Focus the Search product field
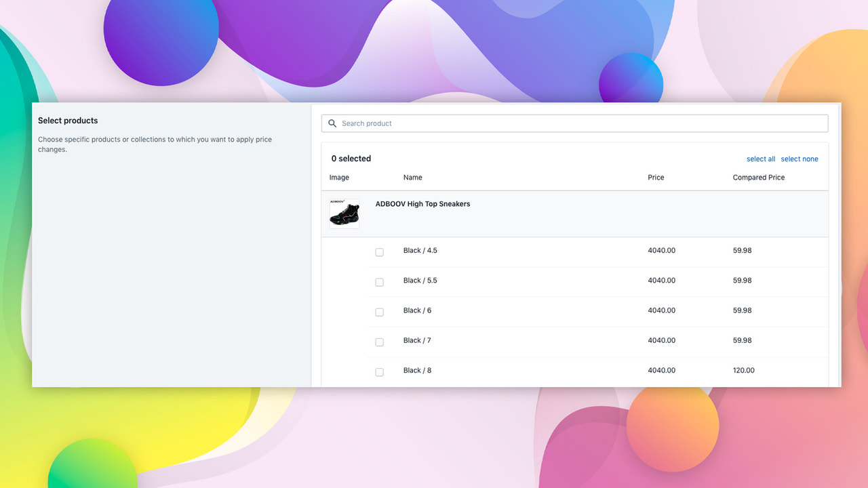Image resolution: width=868 pixels, height=488 pixels. coord(574,123)
